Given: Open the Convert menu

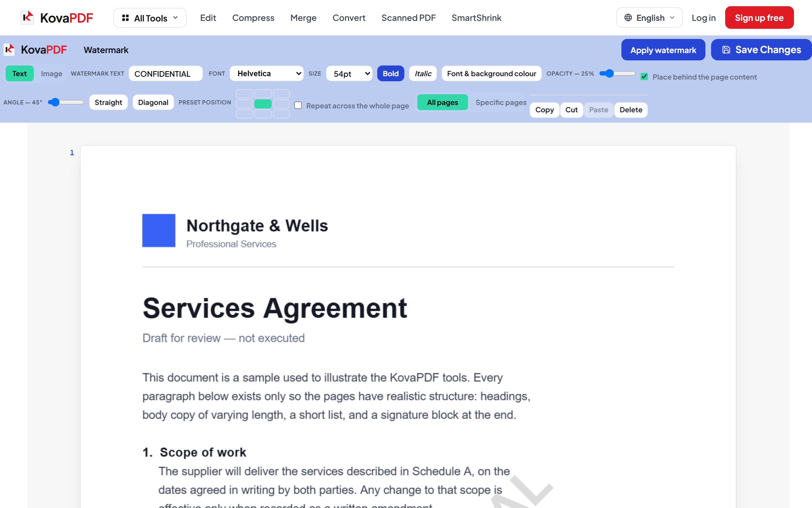Looking at the screenshot, I should pos(349,18).
